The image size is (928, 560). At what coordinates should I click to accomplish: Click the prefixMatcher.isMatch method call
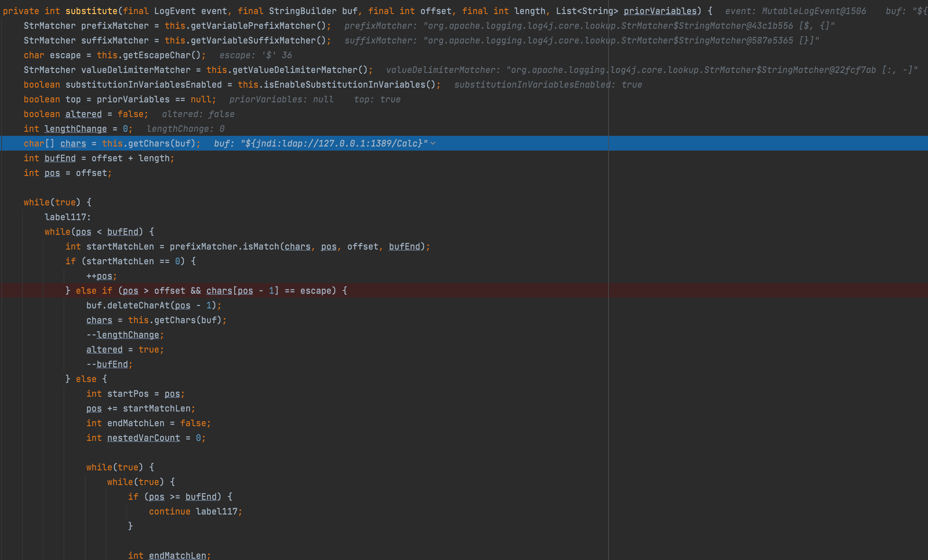pyautogui.click(x=224, y=247)
